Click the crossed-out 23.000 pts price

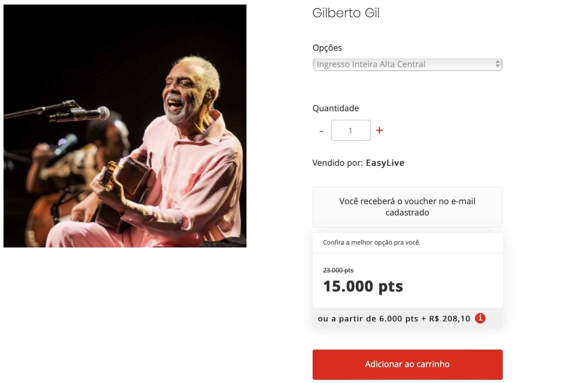pyautogui.click(x=338, y=270)
